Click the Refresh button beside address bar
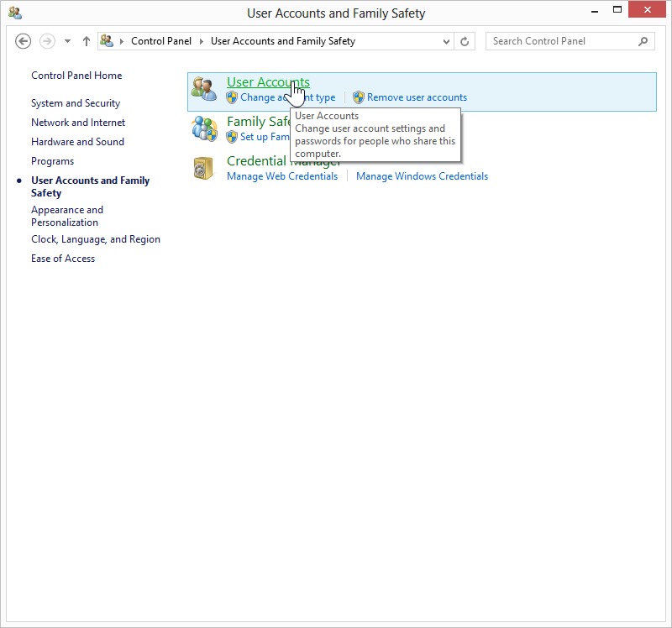Viewport: 672px width, 628px height. tap(465, 41)
